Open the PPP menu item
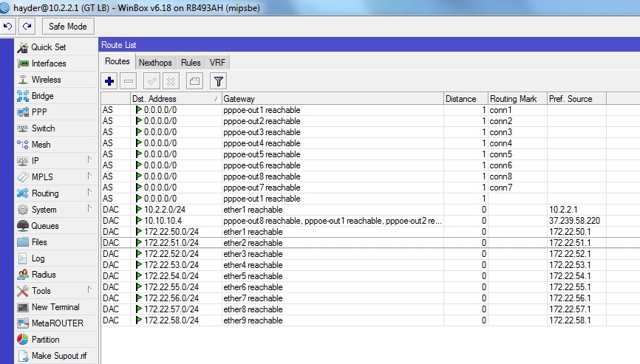Screen dimensions: 640x364 [56, 112]
